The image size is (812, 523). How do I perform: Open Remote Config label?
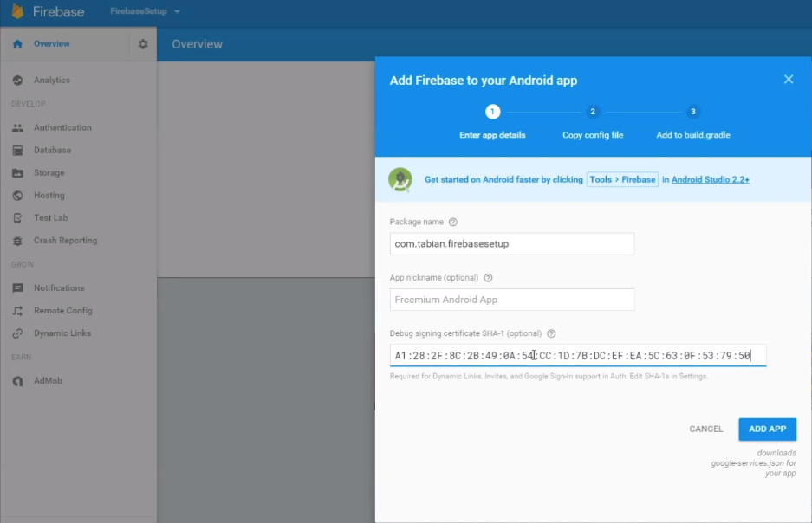pos(63,311)
